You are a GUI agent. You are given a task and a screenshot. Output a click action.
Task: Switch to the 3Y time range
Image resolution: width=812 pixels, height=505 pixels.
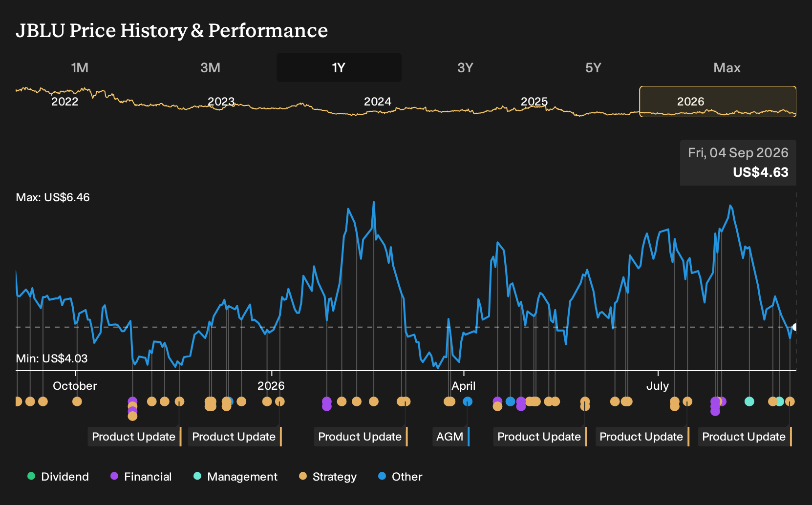[x=465, y=67]
